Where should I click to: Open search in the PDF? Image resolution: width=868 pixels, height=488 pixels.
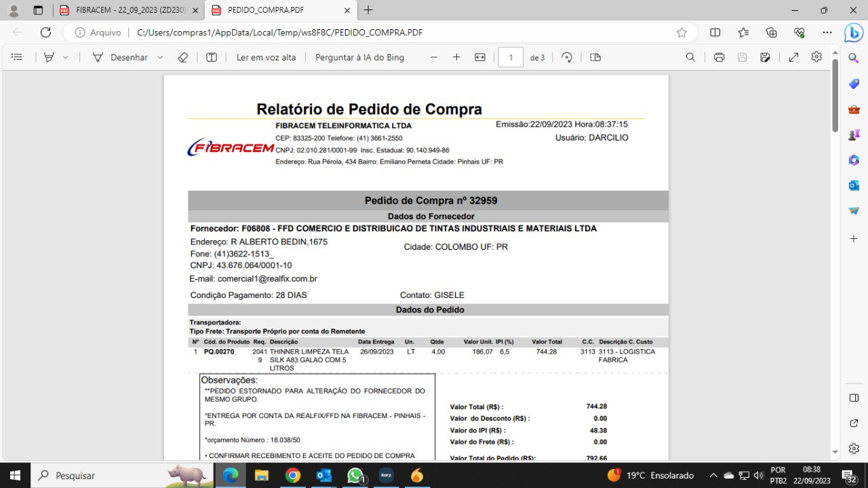[x=690, y=58]
